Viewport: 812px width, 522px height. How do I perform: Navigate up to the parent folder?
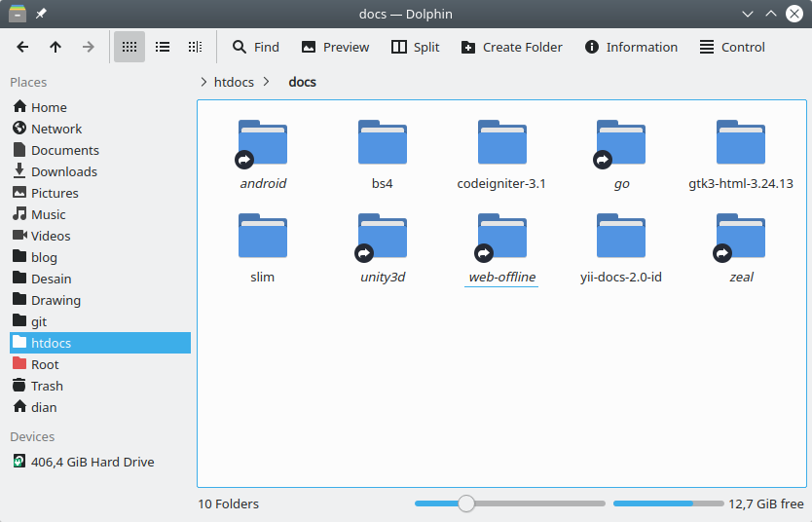click(55, 47)
